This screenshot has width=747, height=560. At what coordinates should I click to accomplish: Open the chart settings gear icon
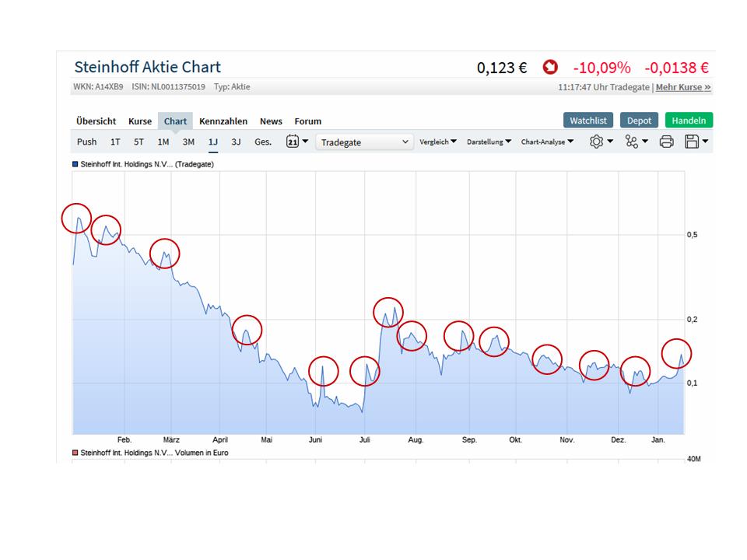pyautogui.click(x=598, y=142)
